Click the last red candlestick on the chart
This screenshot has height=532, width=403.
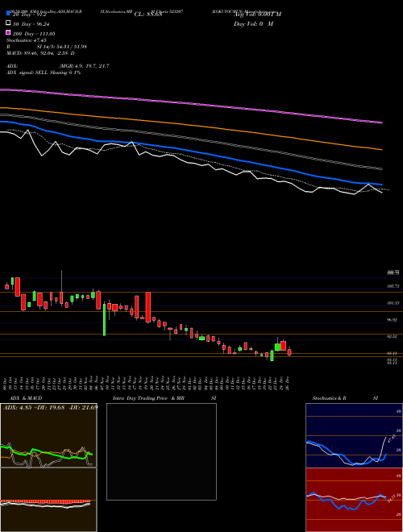pyautogui.click(x=289, y=351)
